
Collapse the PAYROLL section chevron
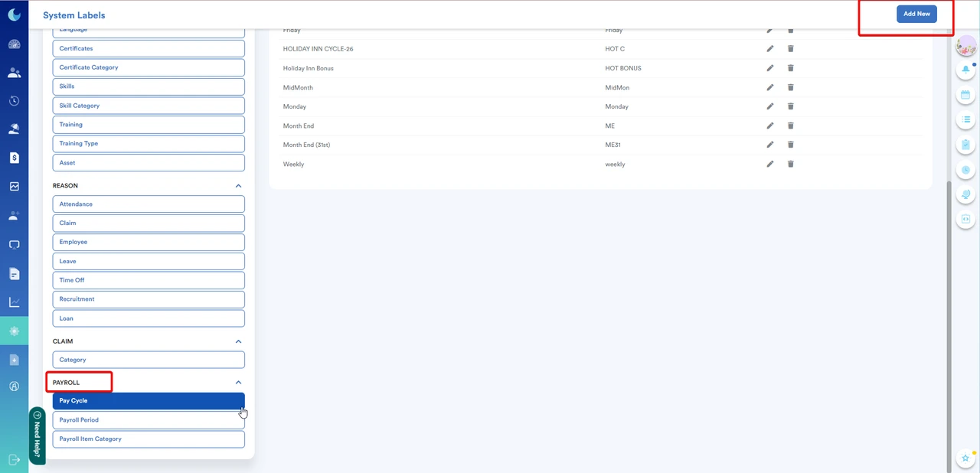238,383
